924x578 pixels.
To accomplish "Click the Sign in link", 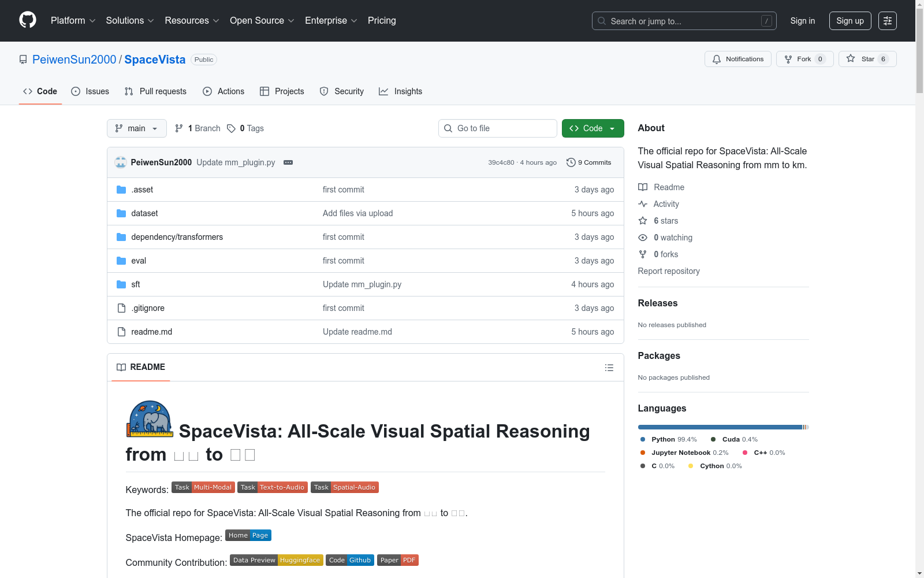I will click(x=803, y=21).
